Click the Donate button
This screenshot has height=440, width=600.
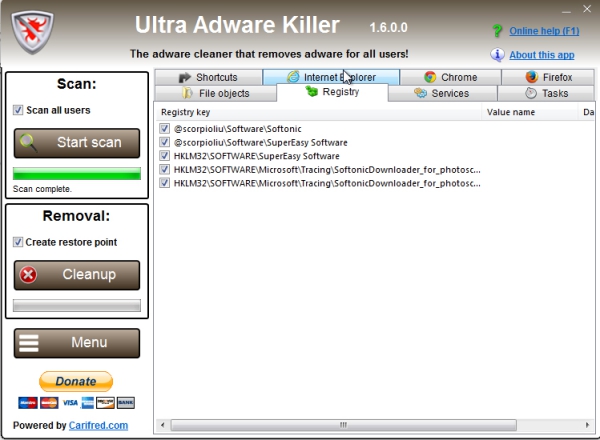pyautogui.click(x=76, y=381)
